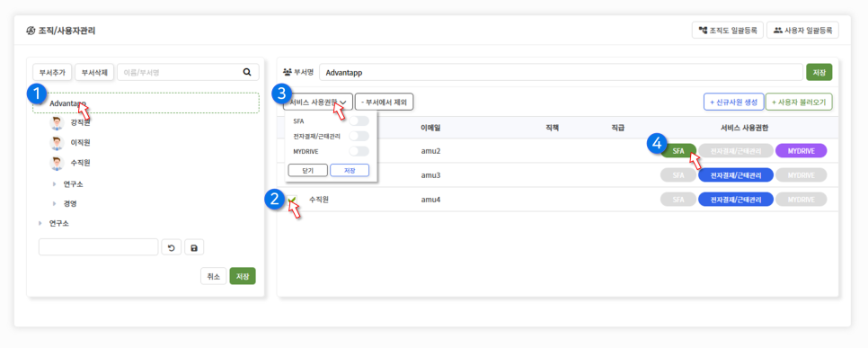This screenshot has height=348, width=868.
Task: Expand the 경영 sub-department
Action: (54, 204)
